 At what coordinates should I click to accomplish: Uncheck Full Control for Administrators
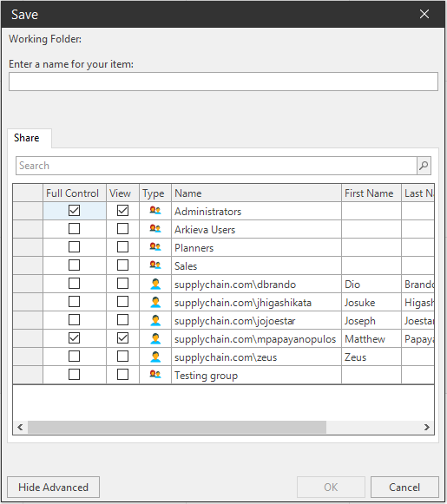coord(75,211)
